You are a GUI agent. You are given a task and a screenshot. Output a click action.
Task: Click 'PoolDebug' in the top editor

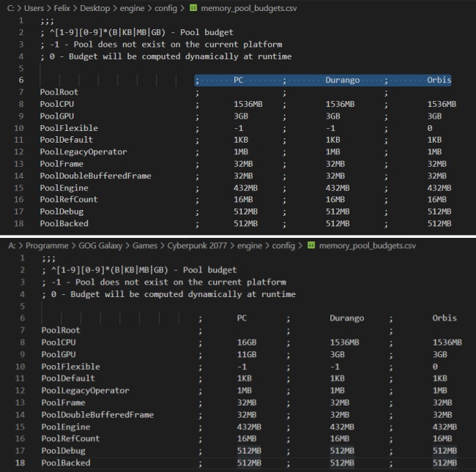tap(62, 211)
